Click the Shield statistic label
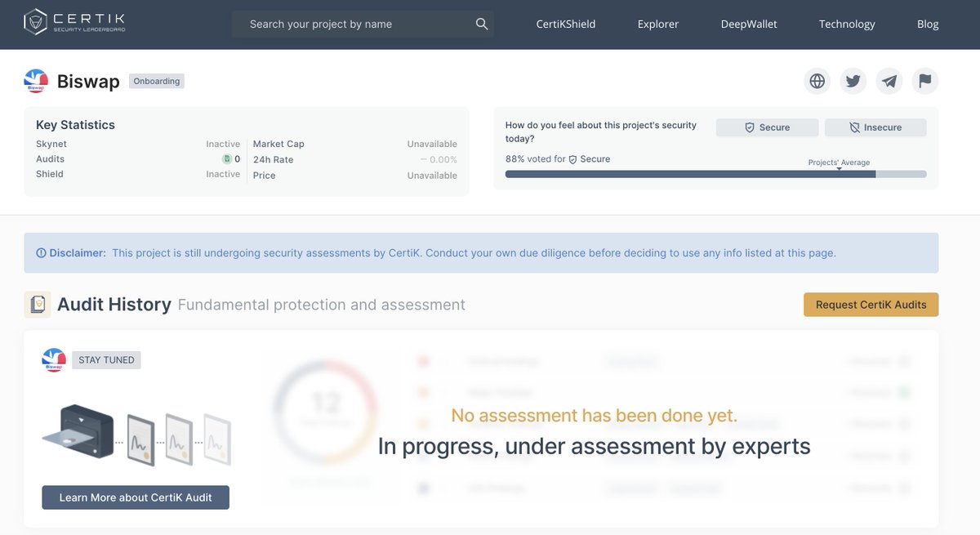 [x=50, y=174]
